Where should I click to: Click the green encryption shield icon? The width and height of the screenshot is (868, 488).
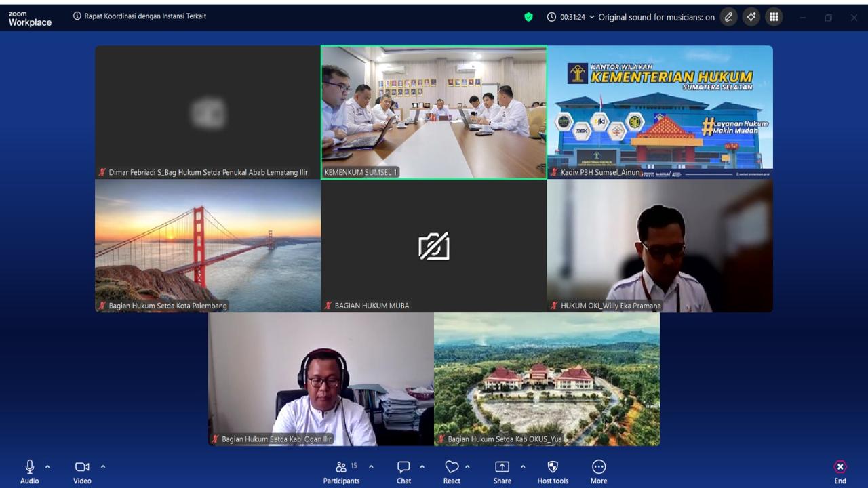pyautogui.click(x=529, y=17)
